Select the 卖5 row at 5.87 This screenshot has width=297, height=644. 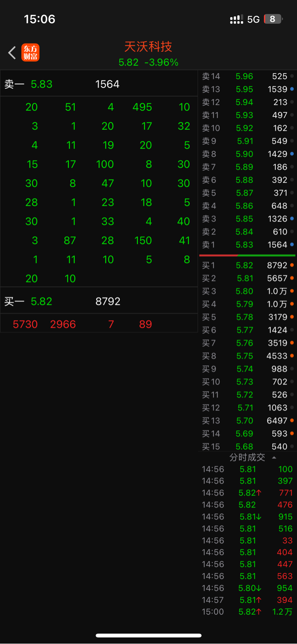247,193
